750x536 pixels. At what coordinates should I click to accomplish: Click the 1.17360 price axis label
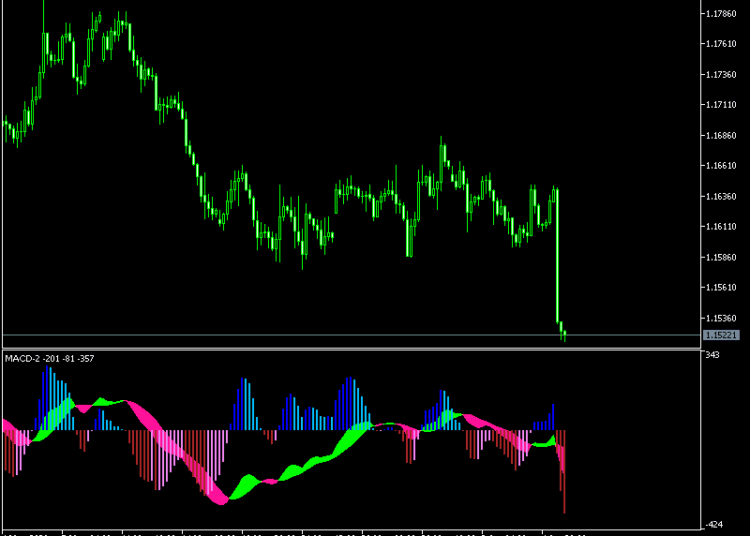(x=721, y=75)
